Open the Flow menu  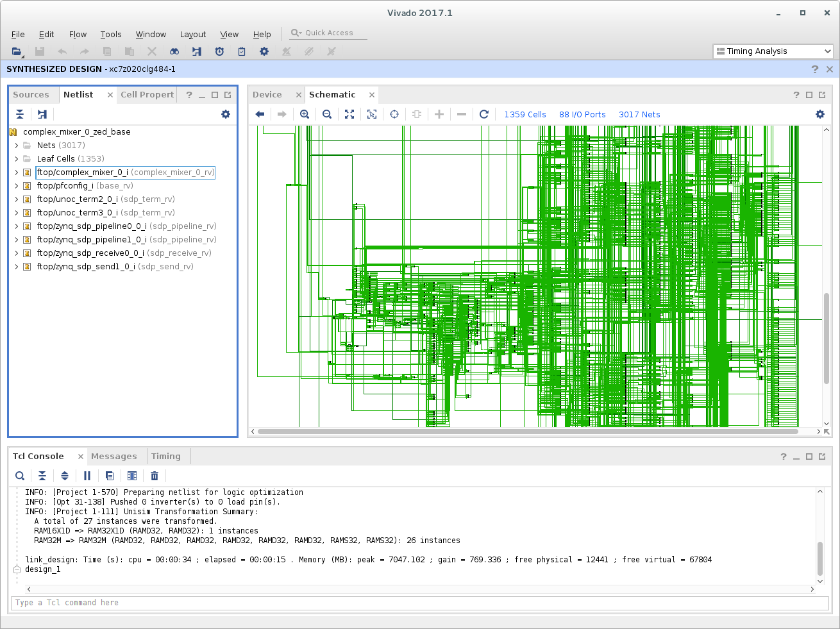click(x=78, y=35)
